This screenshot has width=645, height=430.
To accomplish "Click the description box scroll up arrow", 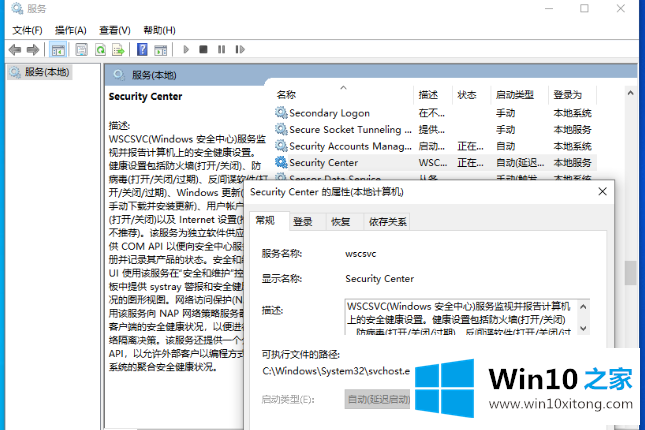I will (x=583, y=307).
